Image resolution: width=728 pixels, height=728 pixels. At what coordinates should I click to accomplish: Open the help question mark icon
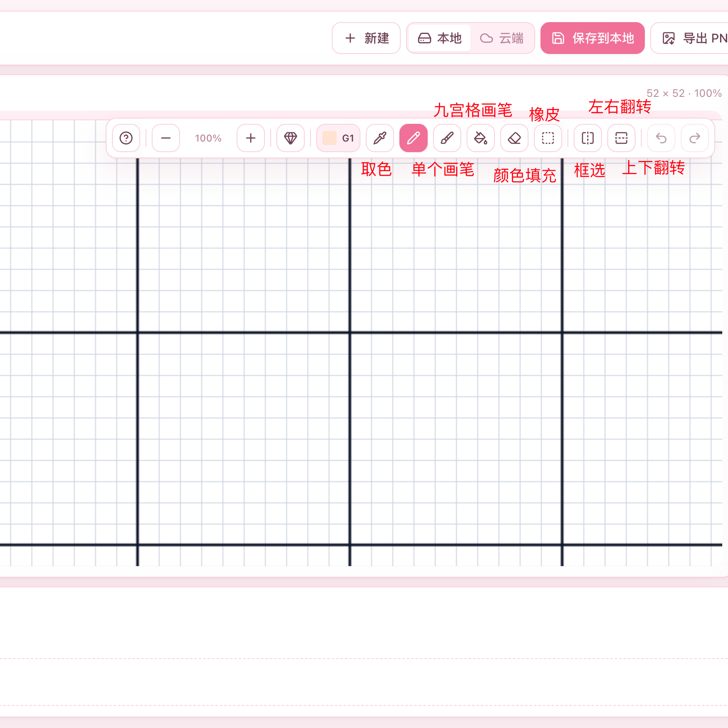click(126, 138)
